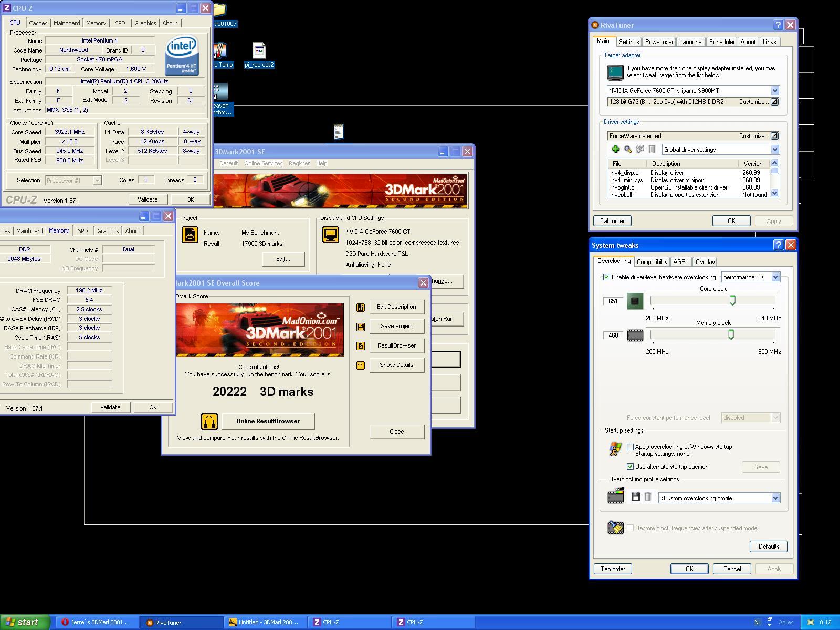
Task: Click the floppy save overclocking profile icon
Action: pos(635,497)
